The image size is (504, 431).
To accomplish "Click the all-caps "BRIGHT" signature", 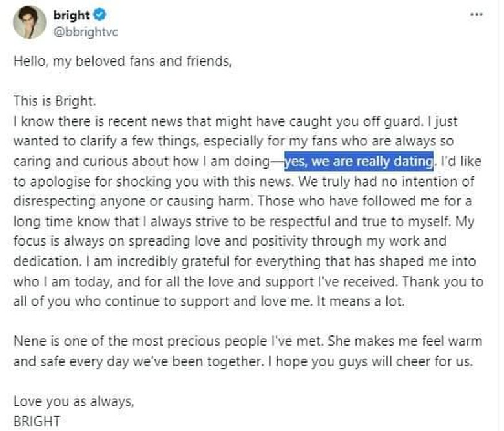I will pos(36,421).
